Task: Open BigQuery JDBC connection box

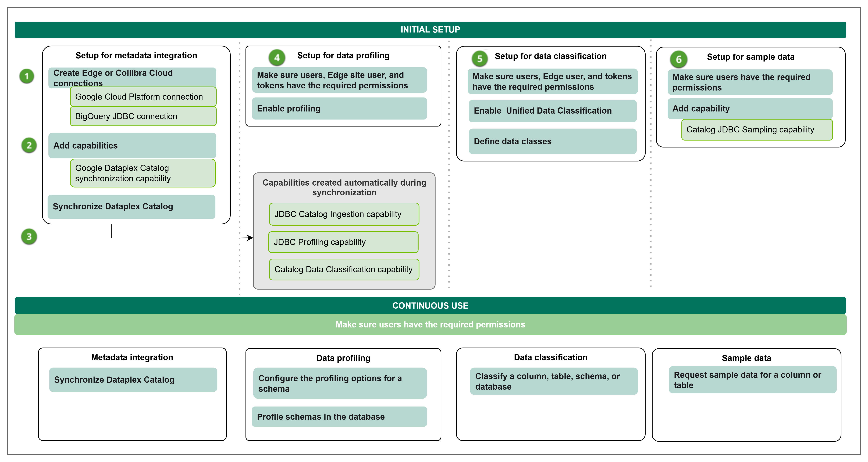Action: 143,116
